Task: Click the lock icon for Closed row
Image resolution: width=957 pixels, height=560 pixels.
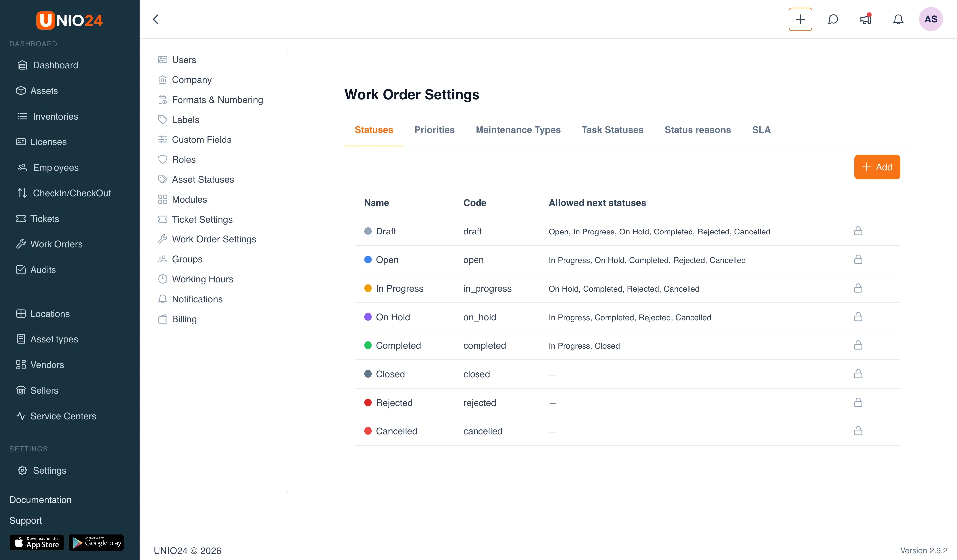Action: 858,374
